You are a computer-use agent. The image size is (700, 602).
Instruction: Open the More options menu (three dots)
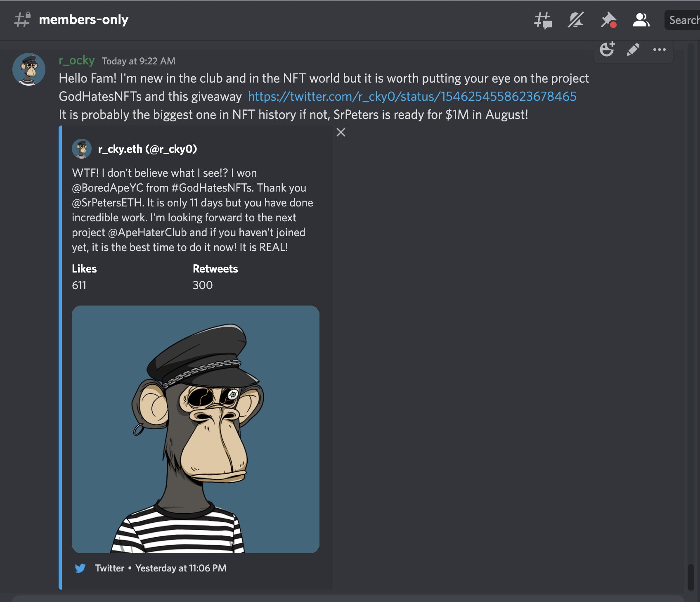pos(659,50)
